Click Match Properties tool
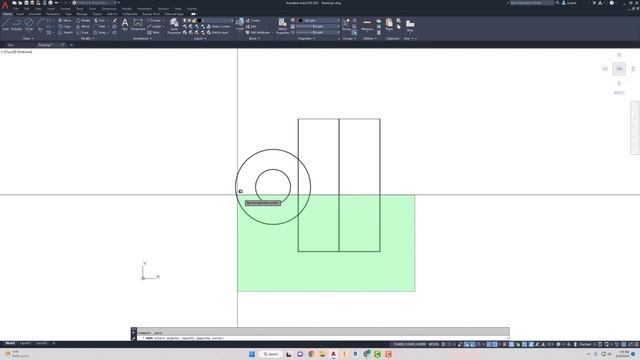The width and height of the screenshot is (640, 360). [x=282, y=25]
